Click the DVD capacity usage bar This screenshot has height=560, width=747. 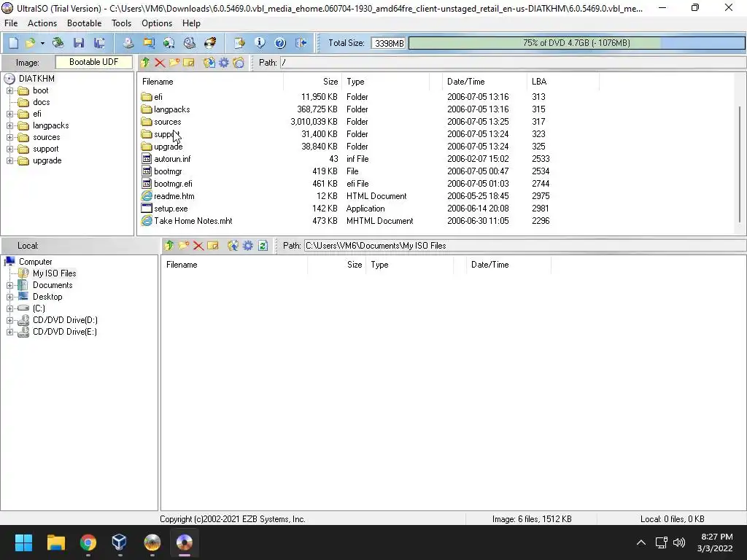click(x=576, y=43)
